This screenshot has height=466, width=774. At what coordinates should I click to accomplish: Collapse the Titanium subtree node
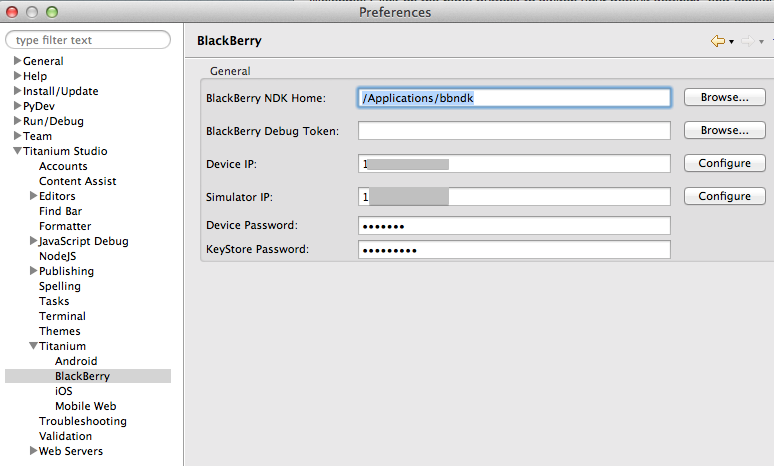click(x=33, y=346)
